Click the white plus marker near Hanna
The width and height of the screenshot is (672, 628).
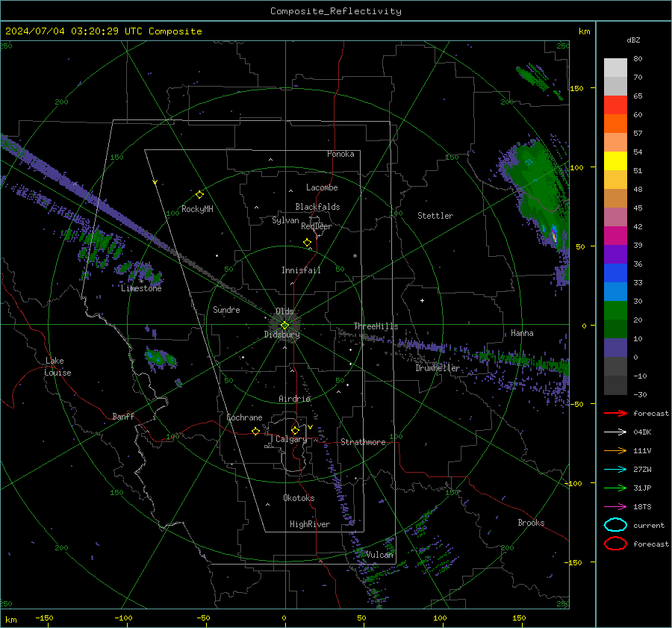click(x=422, y=300)
